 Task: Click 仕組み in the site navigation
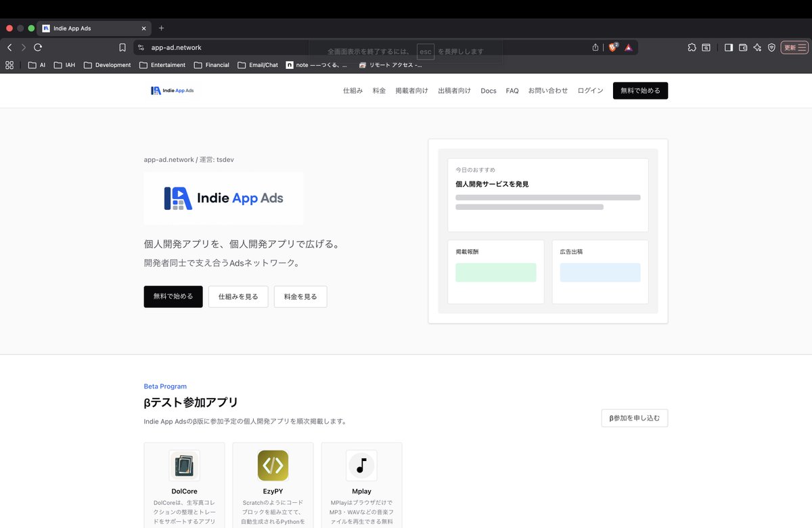pos(353,91)
